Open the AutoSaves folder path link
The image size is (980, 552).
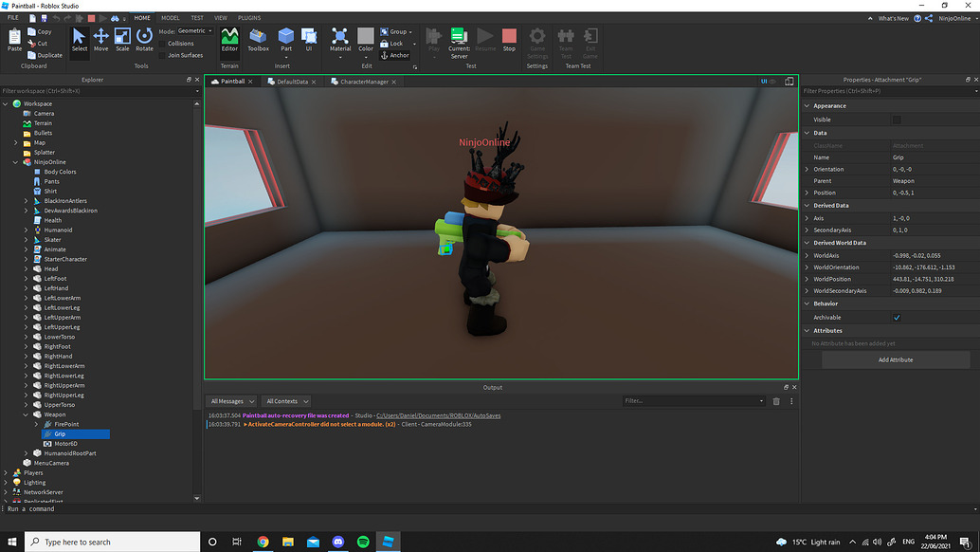pos(438,415)
